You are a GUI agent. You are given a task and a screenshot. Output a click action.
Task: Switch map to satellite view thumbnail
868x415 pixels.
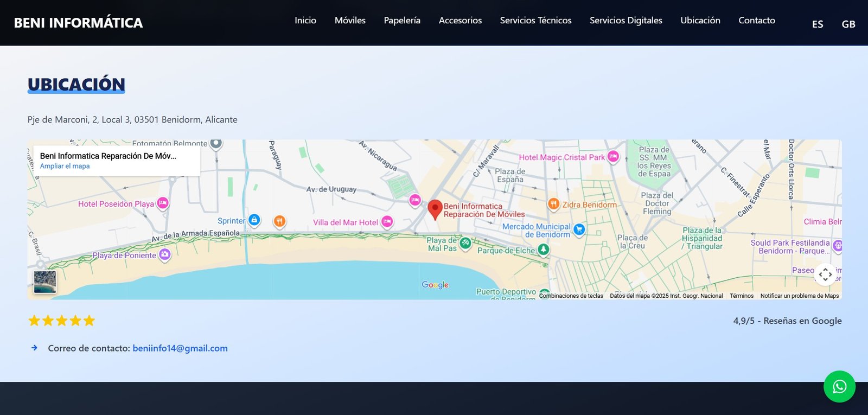pos(45,282)
